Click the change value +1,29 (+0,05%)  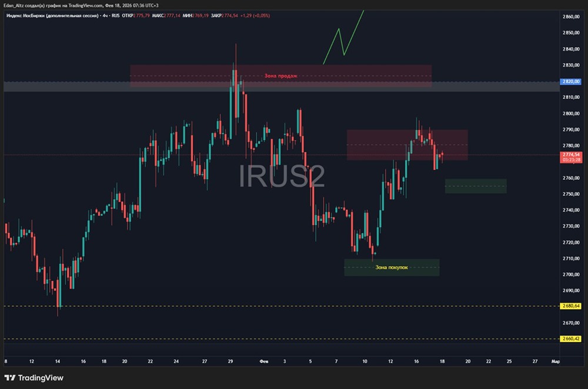(255, 16)
